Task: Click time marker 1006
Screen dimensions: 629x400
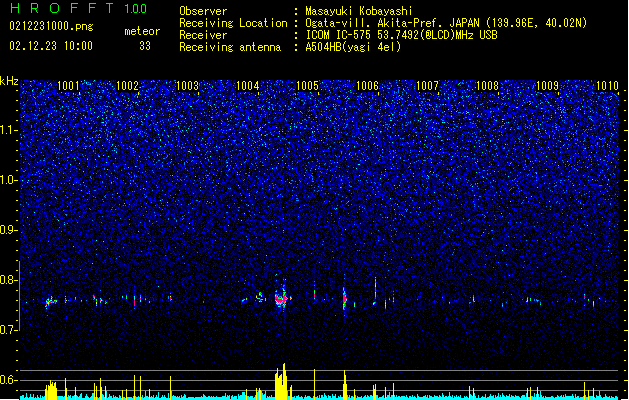Action: click(367, 86)
